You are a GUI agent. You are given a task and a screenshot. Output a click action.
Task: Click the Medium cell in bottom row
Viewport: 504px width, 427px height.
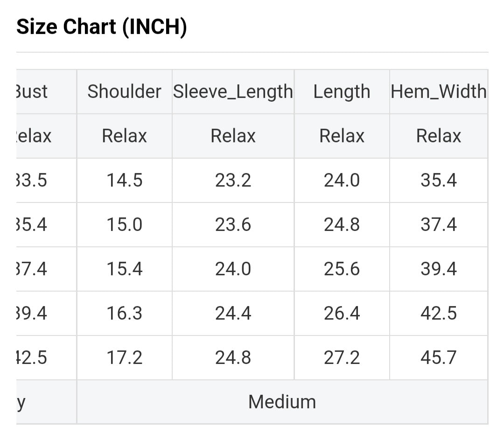click(x=282, y=402)
